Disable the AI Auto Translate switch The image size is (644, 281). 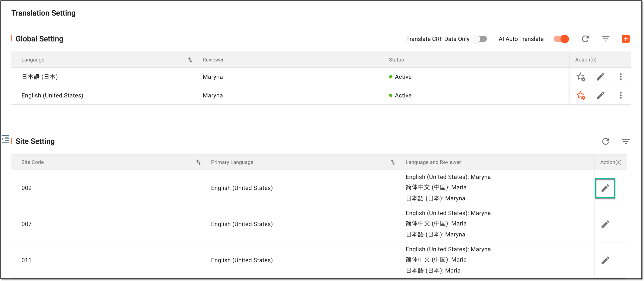(561, 39)
